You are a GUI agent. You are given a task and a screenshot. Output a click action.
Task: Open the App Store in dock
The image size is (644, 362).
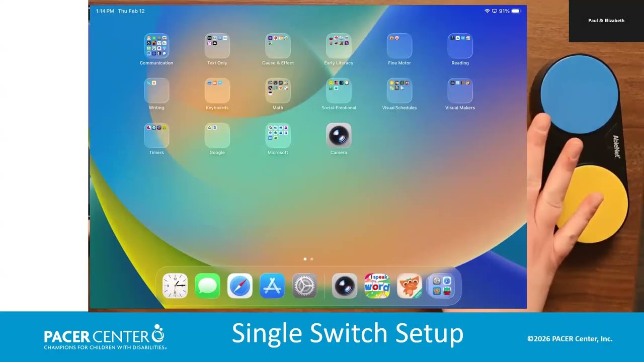click(272, 286)
